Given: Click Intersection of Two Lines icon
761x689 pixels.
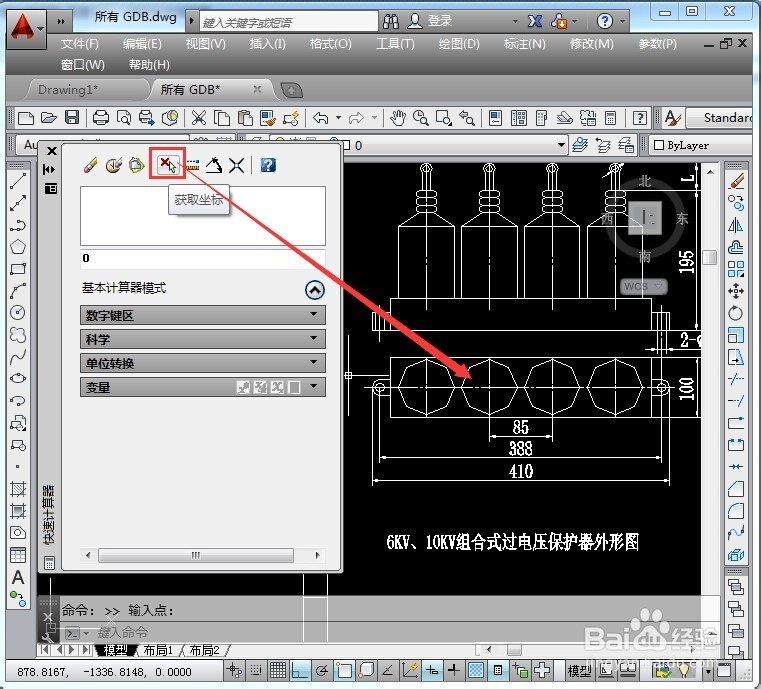Looking at the screenshot, I should 236,165.
